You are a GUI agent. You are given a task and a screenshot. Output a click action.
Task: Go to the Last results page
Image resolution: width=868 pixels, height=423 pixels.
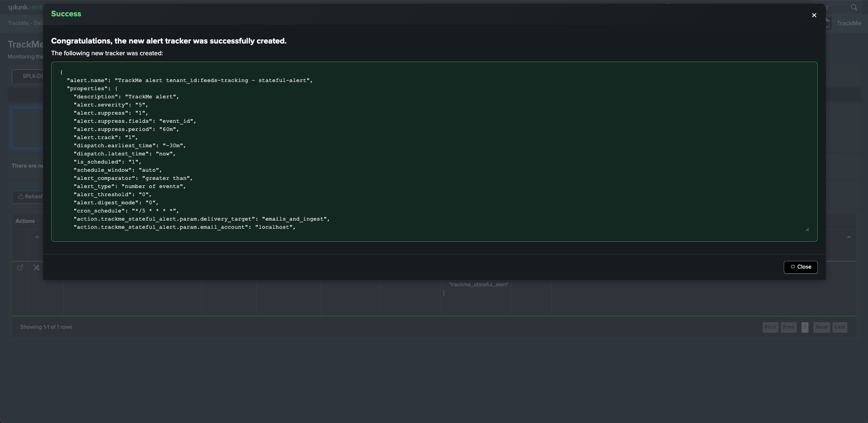(x=839, y=327)
